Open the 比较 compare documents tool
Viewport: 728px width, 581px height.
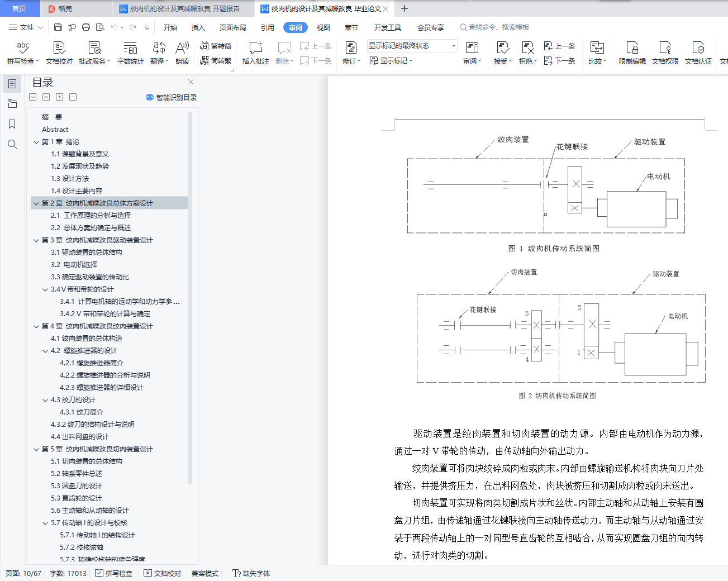coord(597,53)
